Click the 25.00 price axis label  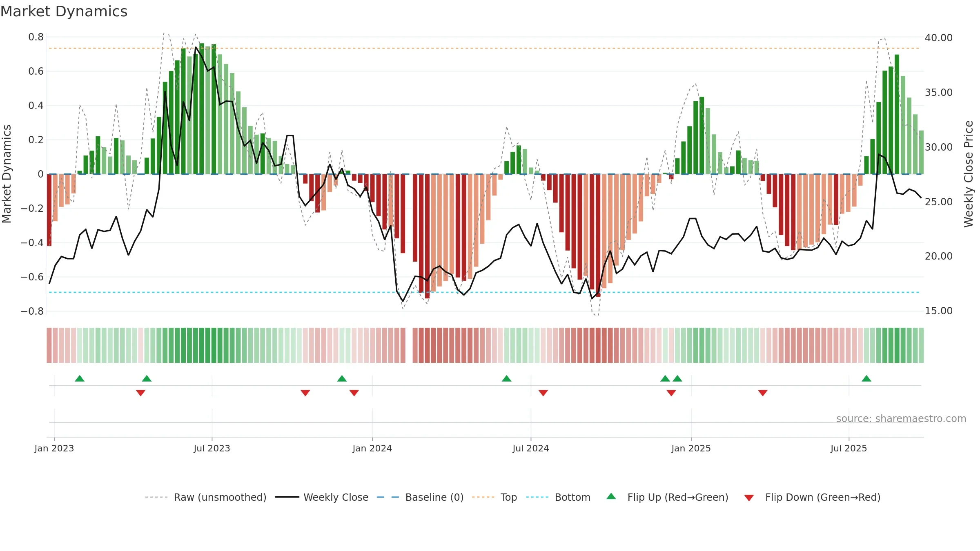(939, 202)
